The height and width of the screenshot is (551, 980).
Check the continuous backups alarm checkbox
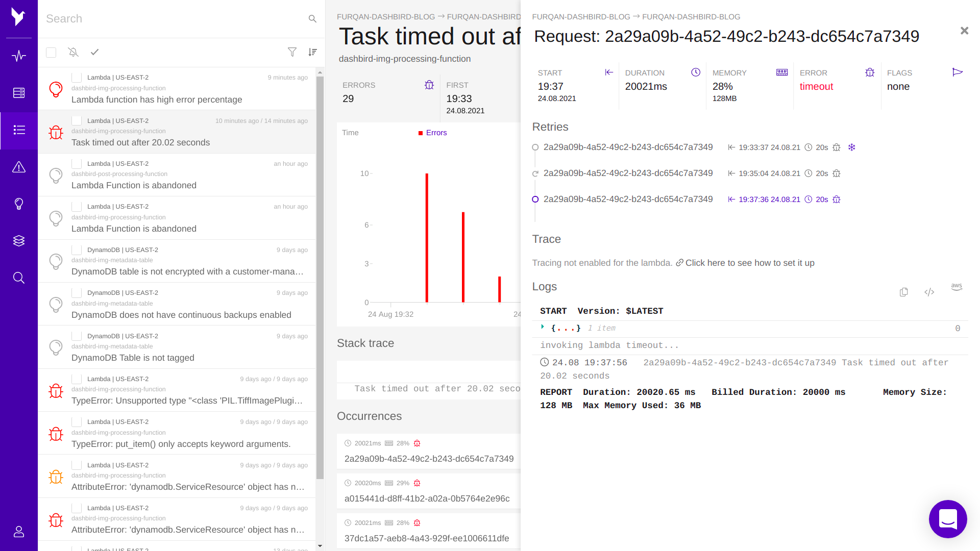click(x=77, y=293)
